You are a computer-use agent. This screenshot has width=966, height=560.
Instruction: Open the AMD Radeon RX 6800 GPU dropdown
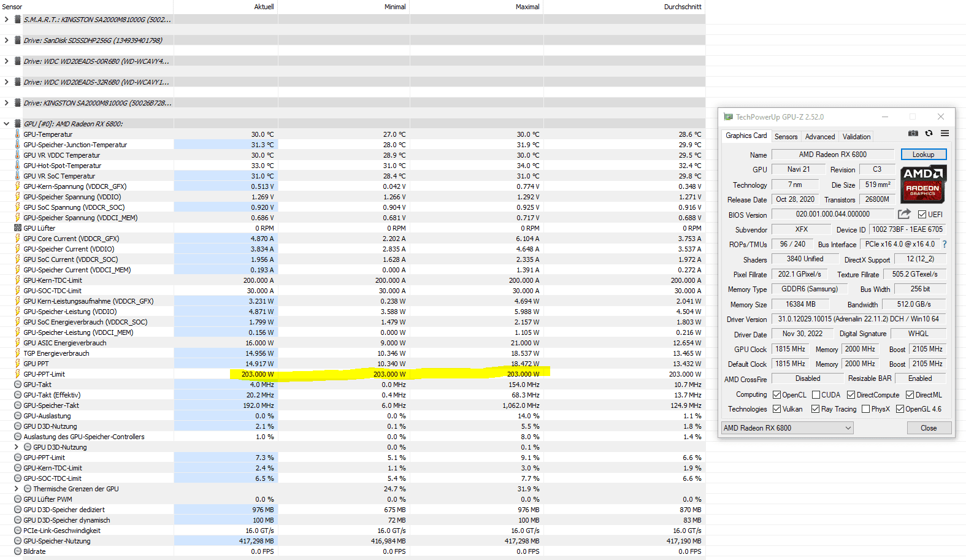pos(788,428)
